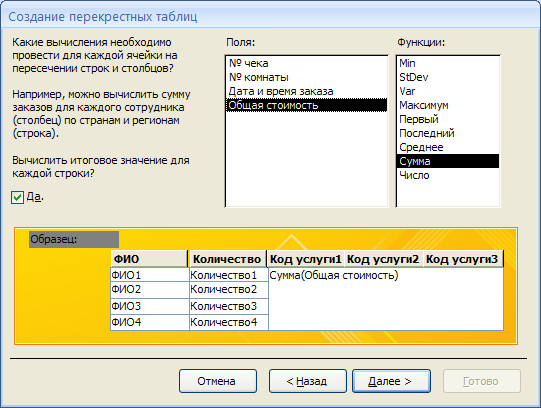Choose 'Число' function
The image size is (541, 408).
(448, 175)
